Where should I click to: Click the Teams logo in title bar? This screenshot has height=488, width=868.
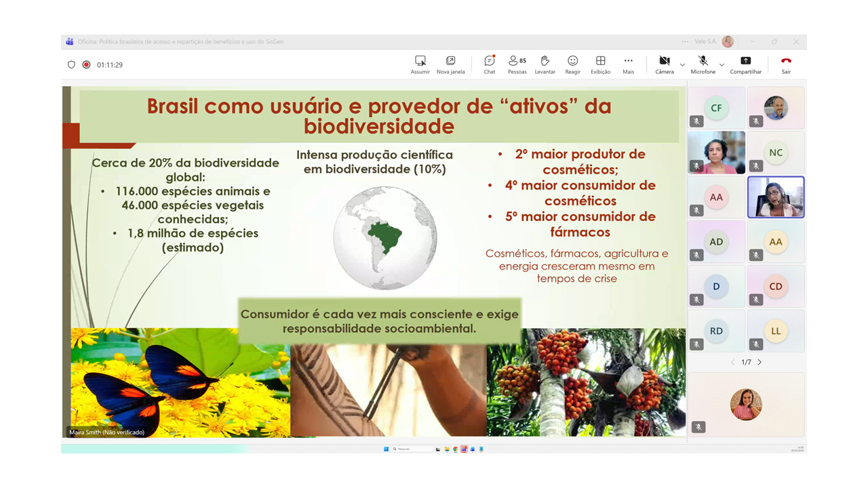click(x=70, y=41)
